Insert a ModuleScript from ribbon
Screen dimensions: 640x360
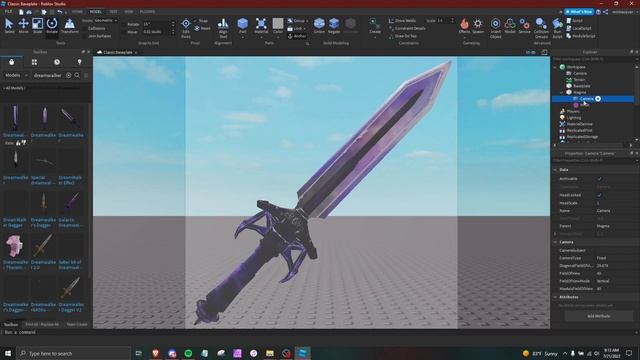pyautogui.click(x=580, y=36)
